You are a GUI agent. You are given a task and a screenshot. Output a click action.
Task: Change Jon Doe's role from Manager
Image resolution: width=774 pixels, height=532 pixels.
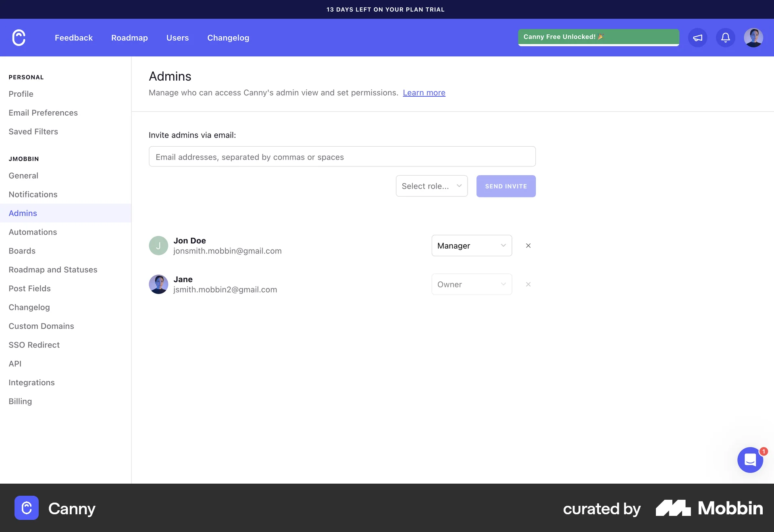point(471,245)
